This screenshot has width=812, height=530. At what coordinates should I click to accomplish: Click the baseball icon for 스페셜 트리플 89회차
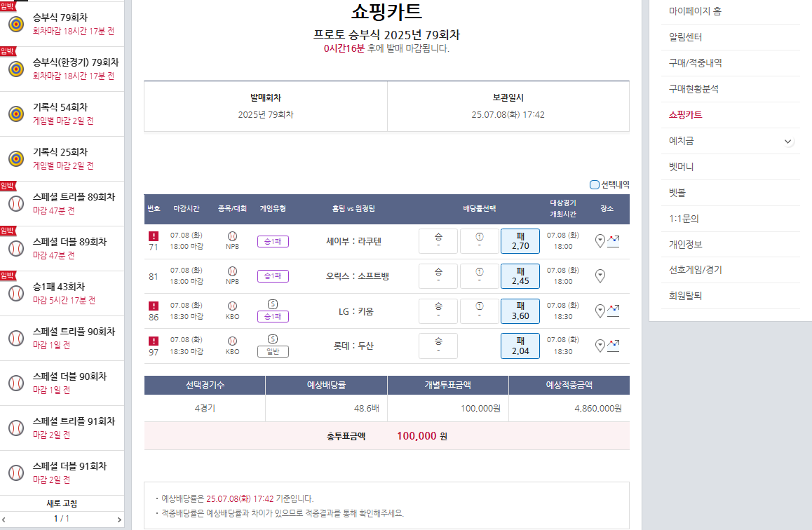pos(16,203)
